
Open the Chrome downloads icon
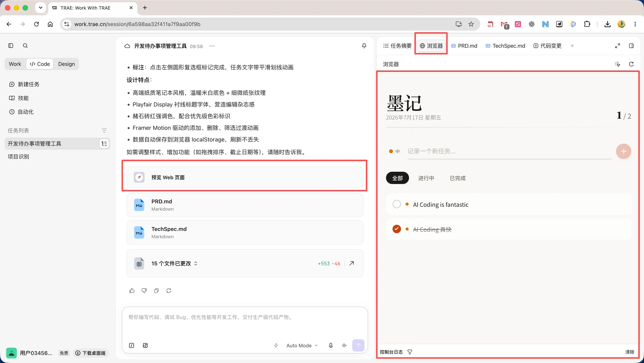pyautogui.click(x=608, y=24)
